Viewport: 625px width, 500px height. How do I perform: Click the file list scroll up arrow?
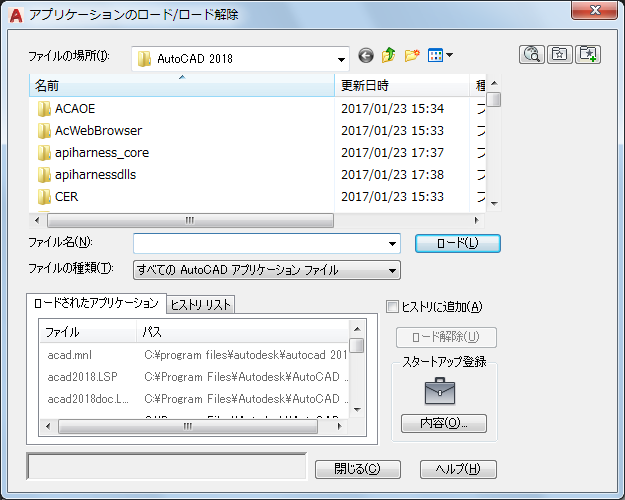click(x=494, y=83)
